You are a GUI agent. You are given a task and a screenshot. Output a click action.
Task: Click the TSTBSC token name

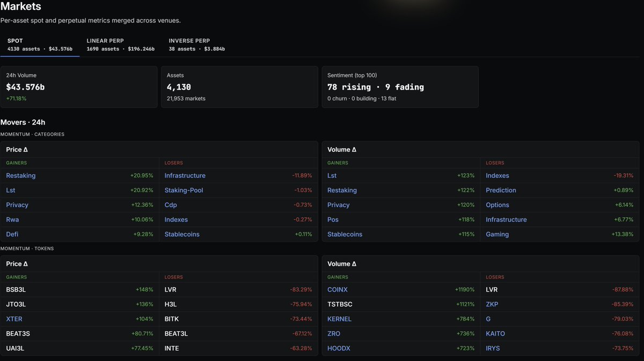tap(340, 304)
